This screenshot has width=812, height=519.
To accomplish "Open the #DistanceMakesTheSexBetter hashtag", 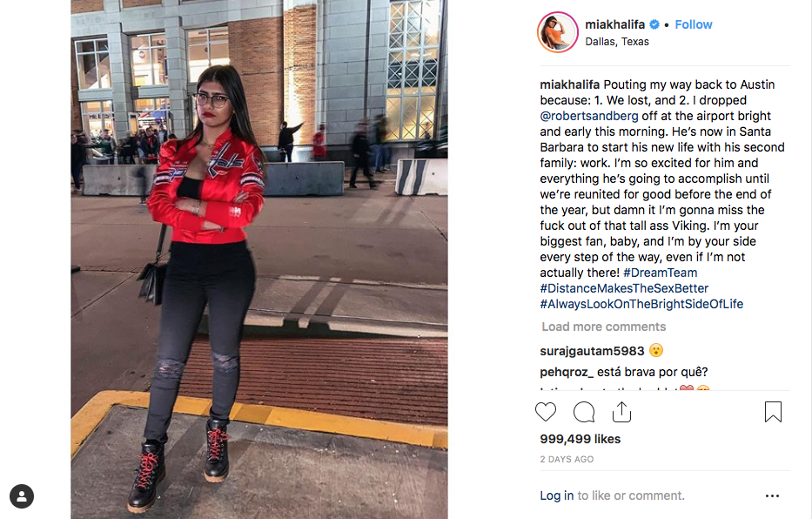I will click(624, 288).
